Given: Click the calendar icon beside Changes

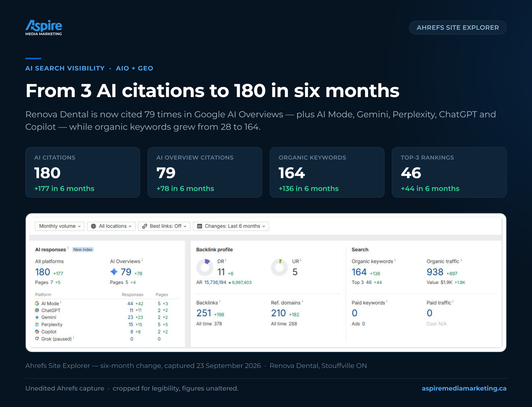Looking at the screenshot, I should 199,226.
